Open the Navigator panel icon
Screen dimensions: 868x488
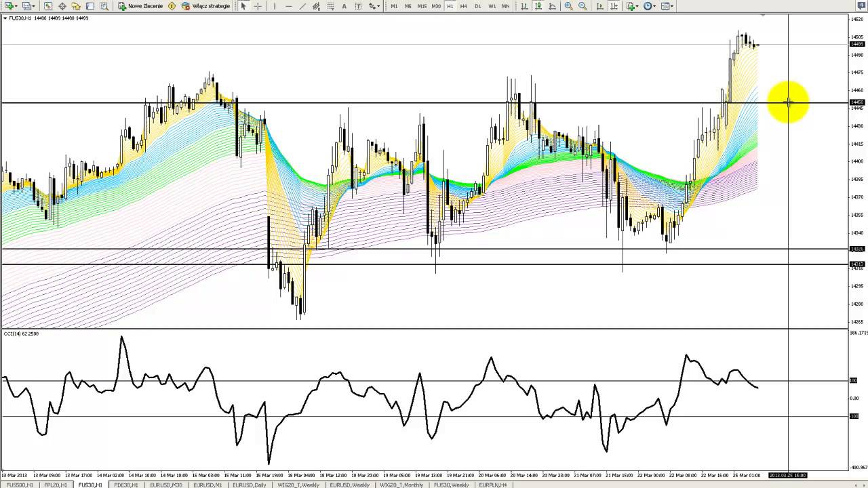point(76,6)
